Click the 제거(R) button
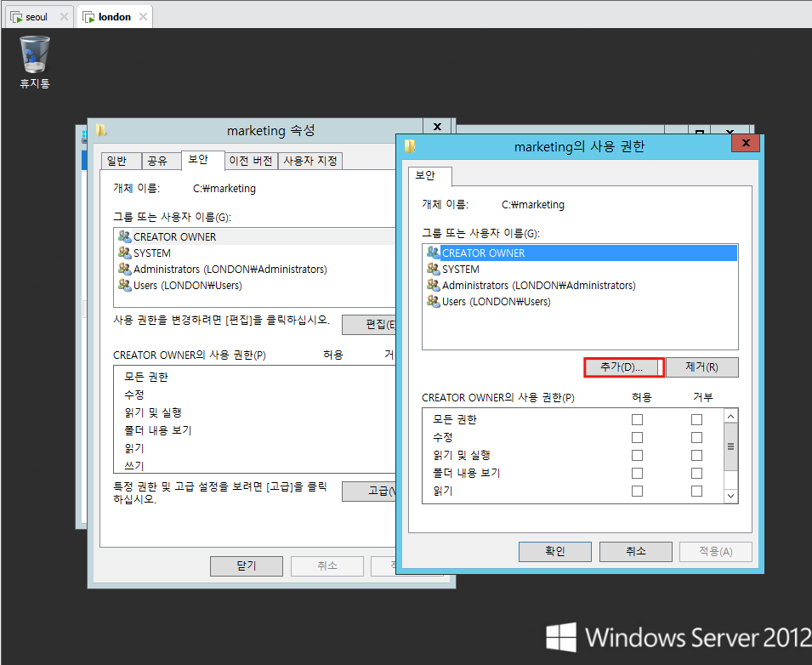Screen dimensions: 812x665 pyautogui.click(x=701, y=367)
